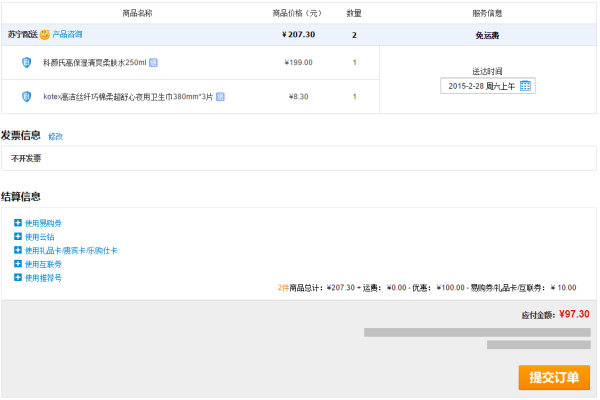The height and width of the screenshot is (400, 600).
Task: Click blue badge icon after kotex卫生巾 name
Action: click(x=220, y=97)
